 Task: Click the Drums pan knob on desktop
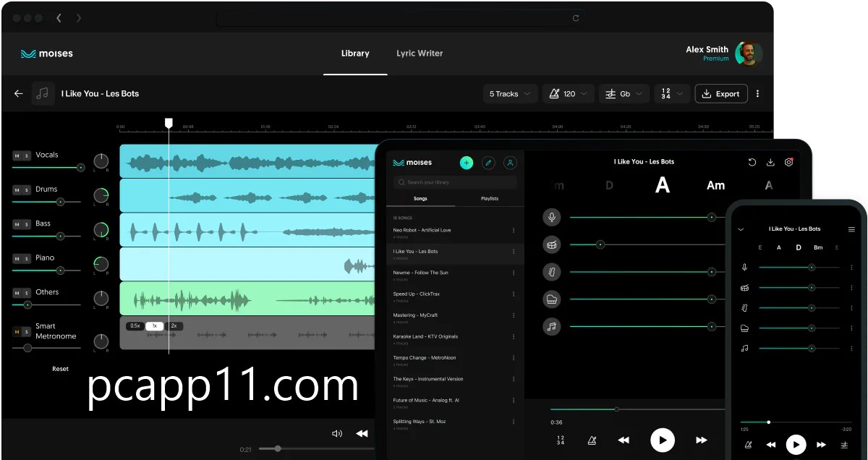101,195
